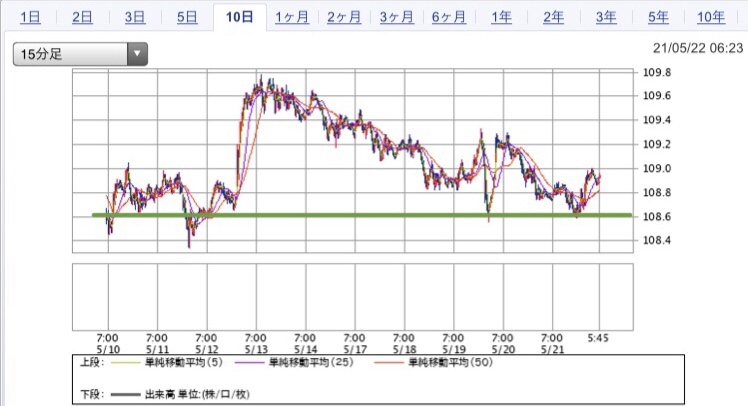The width and height of the screenshot is (748, 406).
Task: Click the purple line swatch for 単純移動平均(25)
Action: click(x=249, y=363)
